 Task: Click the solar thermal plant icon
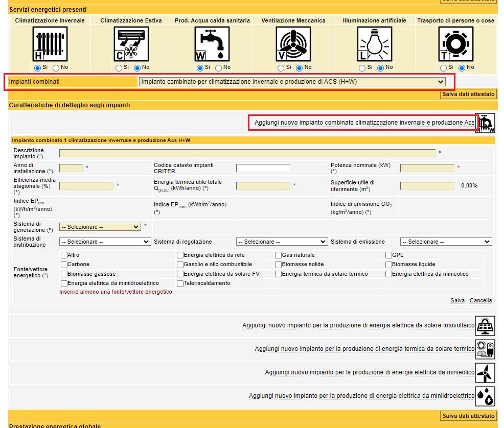point(485,349)
